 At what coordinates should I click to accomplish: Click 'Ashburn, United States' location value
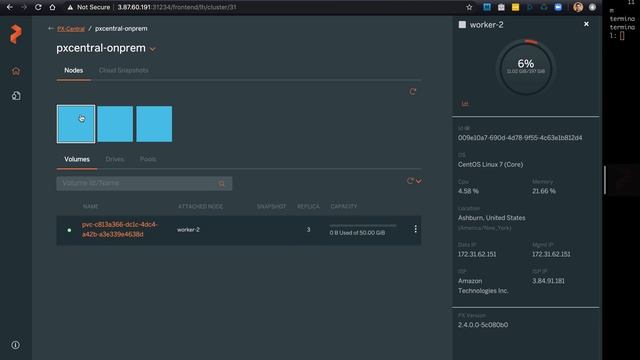coord(491,218)
